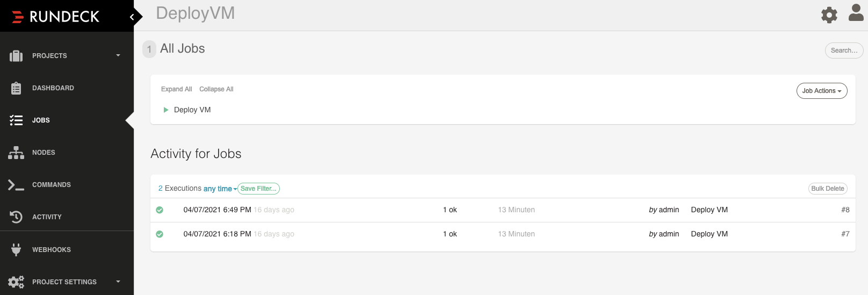Screen dimensions: 868x295
Task: Open the Nodes network icon
Action: (x=16, y=153)
